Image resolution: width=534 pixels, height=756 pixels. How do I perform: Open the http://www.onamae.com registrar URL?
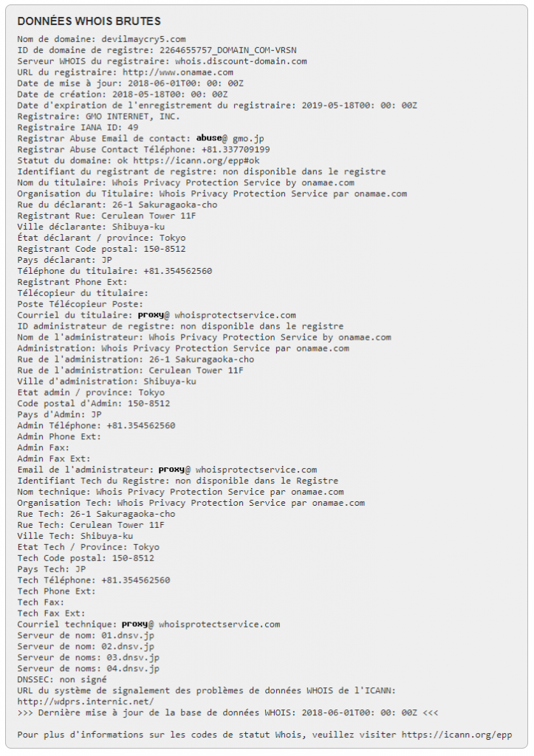click(178, 72)
